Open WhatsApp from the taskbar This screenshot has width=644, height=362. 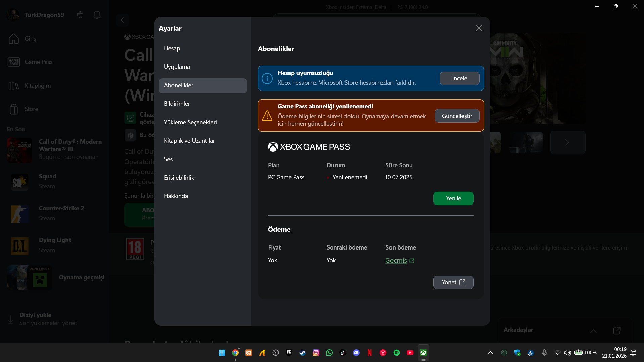point(329,353)
